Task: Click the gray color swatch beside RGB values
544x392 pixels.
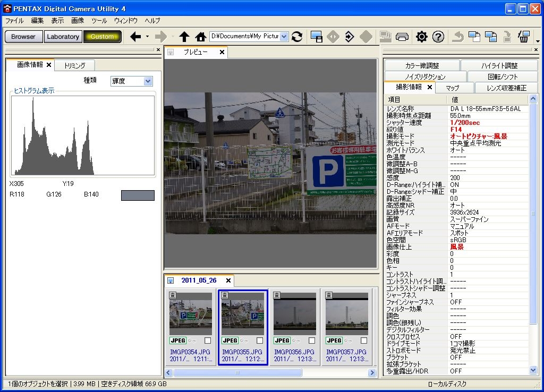Action: (x=138, y=195)
